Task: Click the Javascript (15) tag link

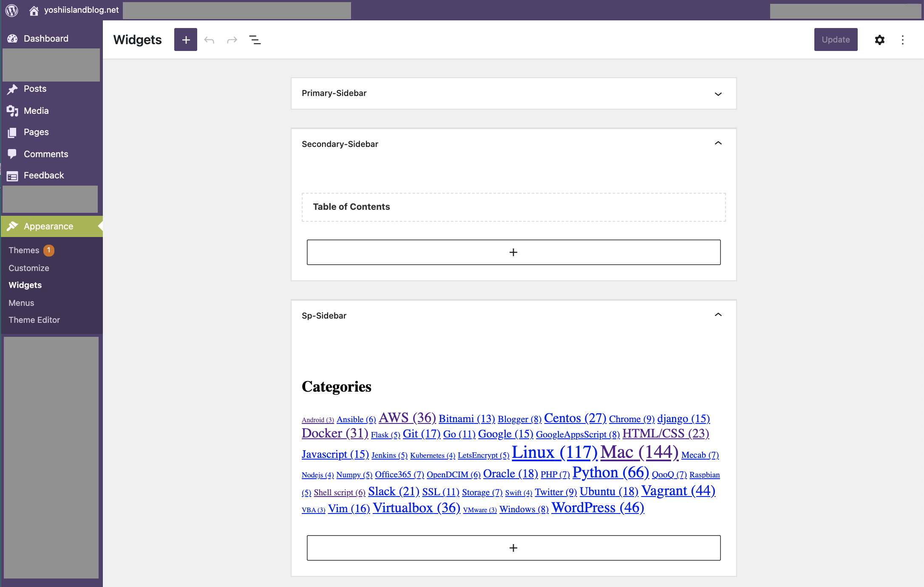Action: (x=335, y=454)
